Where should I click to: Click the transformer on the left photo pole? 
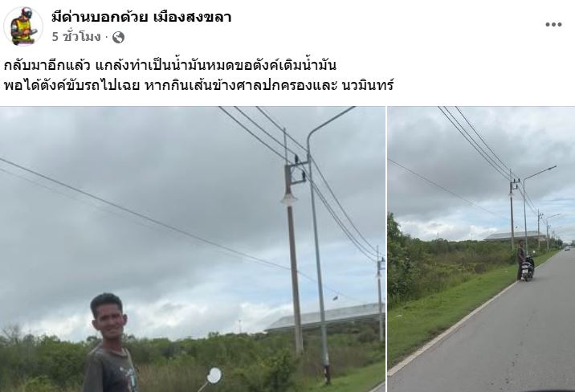pyautogui.click(x=296, y=174)
